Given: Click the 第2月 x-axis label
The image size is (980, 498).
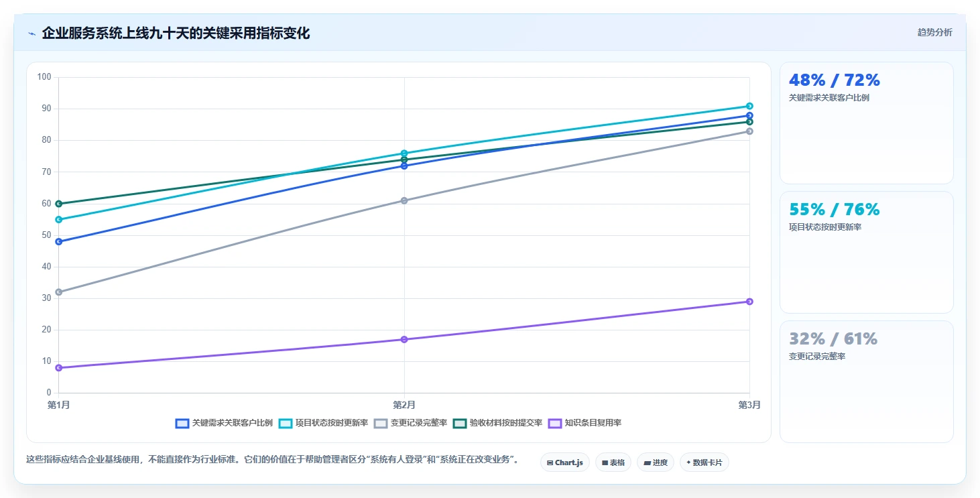Looking at the screenshot, I should pyautogui.click(x=404, y=405).
